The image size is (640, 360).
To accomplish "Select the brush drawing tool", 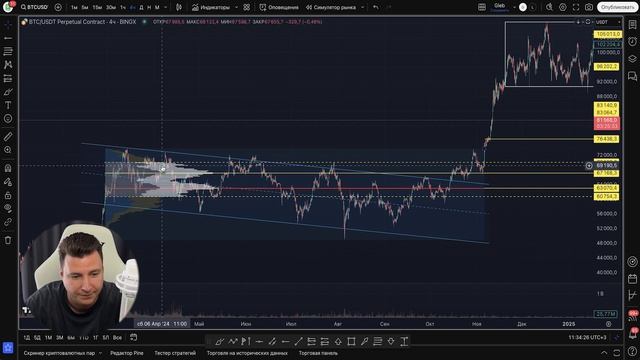I will point(8,92).
